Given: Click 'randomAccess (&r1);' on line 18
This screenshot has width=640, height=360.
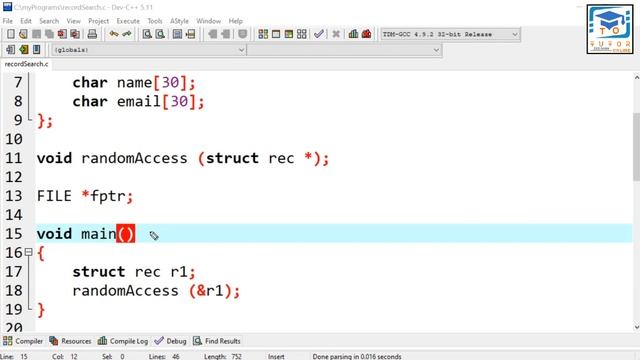Looking at the screenshot, I should pos(156,291).
